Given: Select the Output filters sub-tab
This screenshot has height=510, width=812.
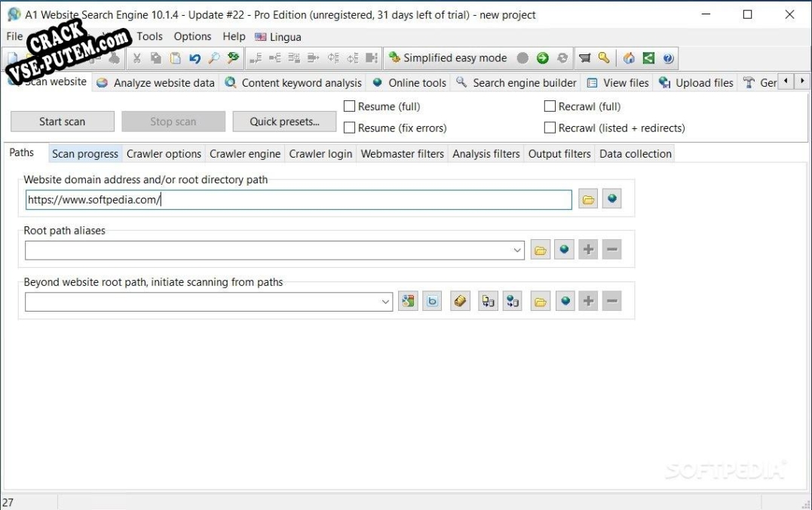Looking at the screenshot, I should 559,154.
